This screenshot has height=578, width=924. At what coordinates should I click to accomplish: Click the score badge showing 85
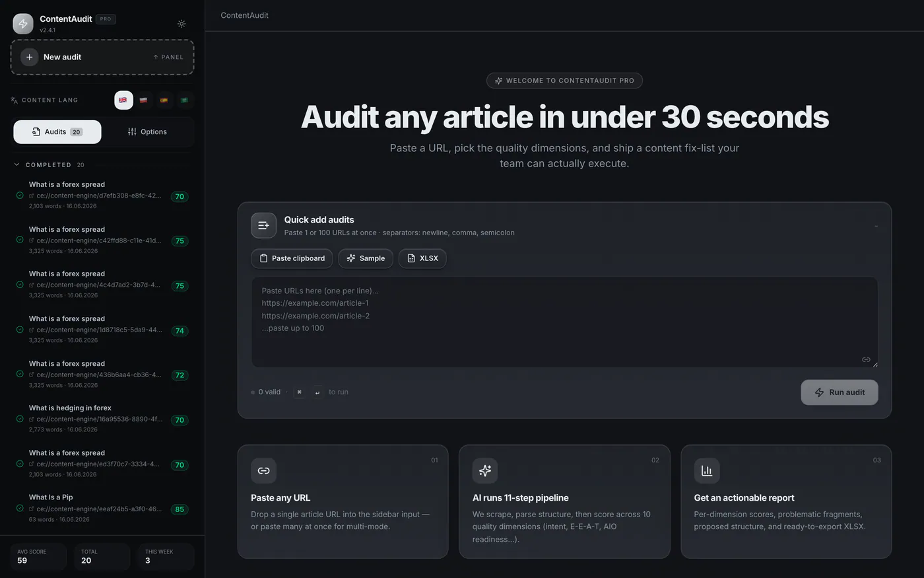click(x=180, y=509)
